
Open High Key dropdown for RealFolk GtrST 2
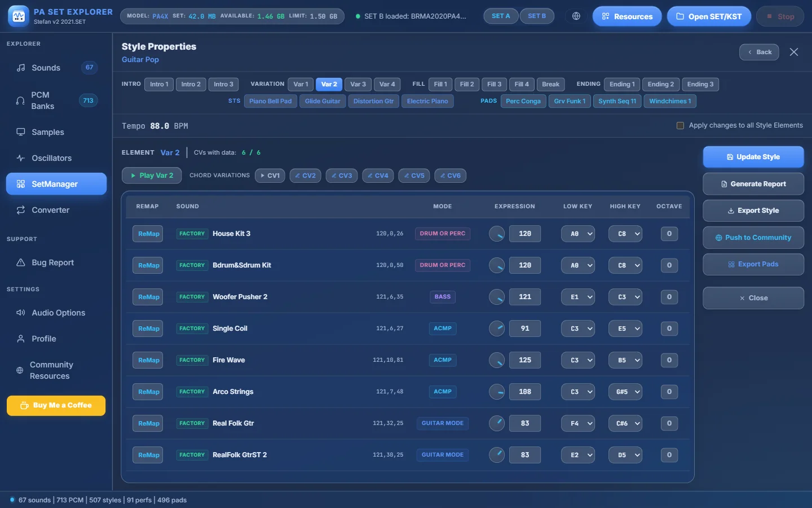coord(625,455)
